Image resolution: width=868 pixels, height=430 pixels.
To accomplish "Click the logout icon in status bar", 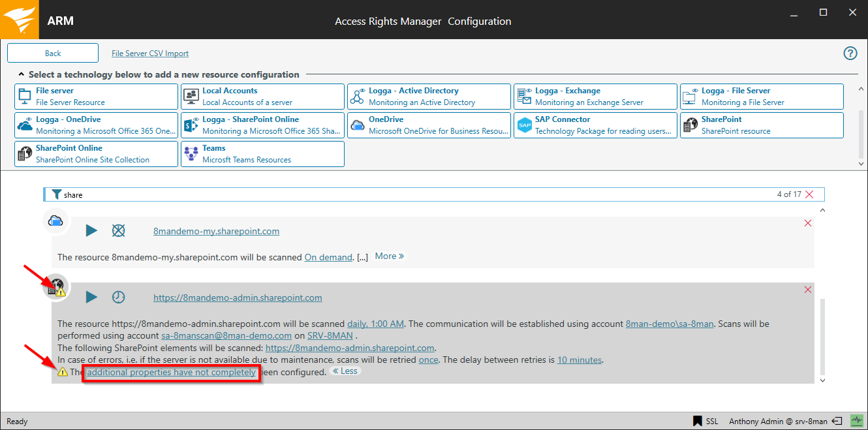I will tap(838, 421).
